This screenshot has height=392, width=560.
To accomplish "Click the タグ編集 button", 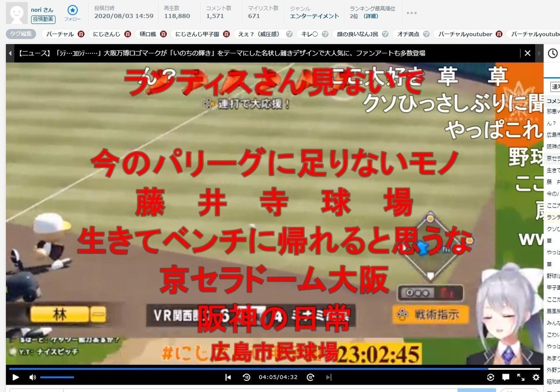I will [x=21, y=34].
